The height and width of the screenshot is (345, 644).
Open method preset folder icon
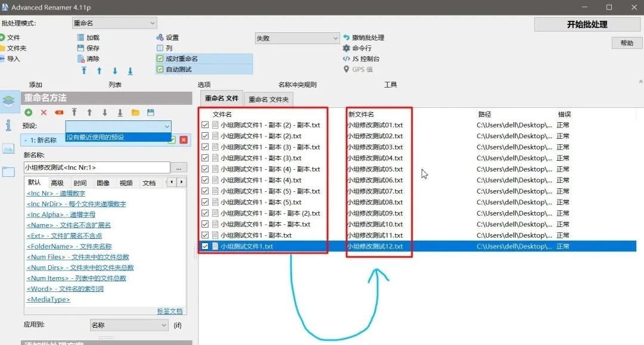coord(135,113)
